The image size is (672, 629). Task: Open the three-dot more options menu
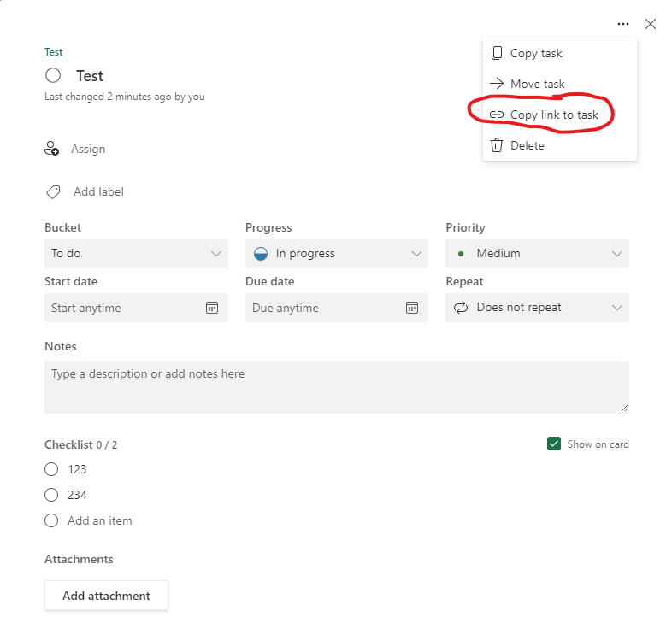[622, 24]
